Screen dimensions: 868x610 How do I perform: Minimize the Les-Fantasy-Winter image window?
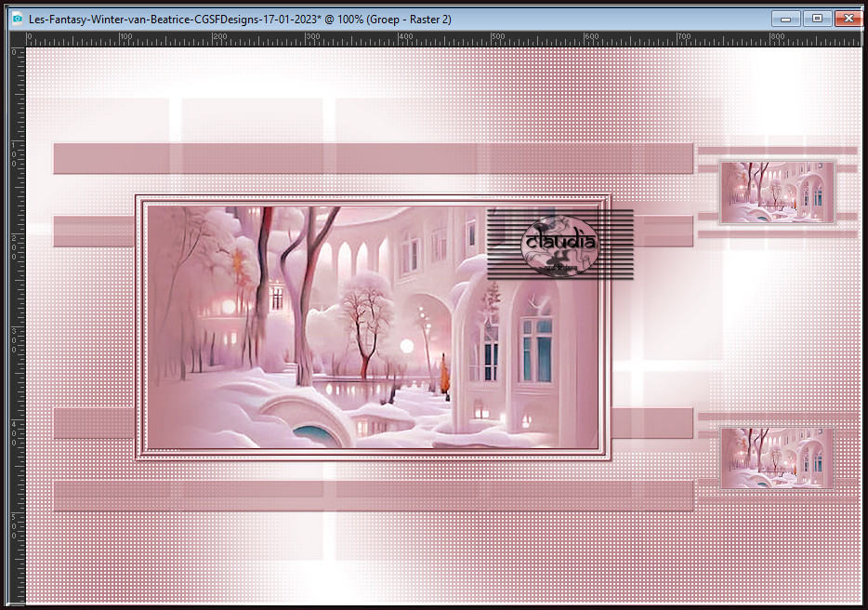(x=785, y=19)
